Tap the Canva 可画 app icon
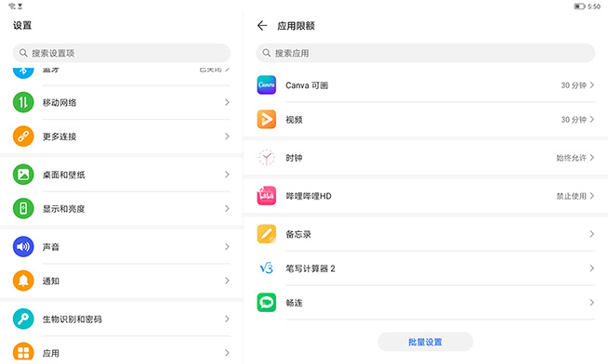Viewport: 608px width, 364px height. click(267, 84)
